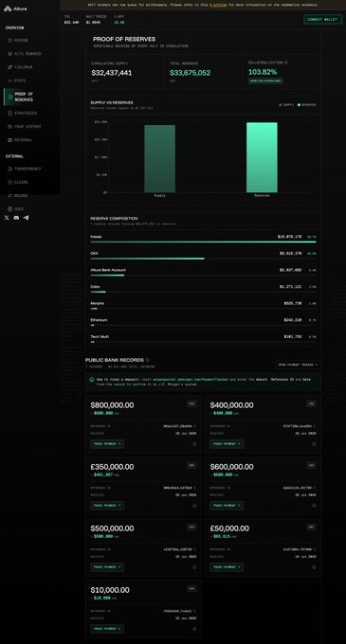The height and width of the screenshot is (644, 346).
Task: Click the Supply bar in the chart
Action: [x=160, y=158]
